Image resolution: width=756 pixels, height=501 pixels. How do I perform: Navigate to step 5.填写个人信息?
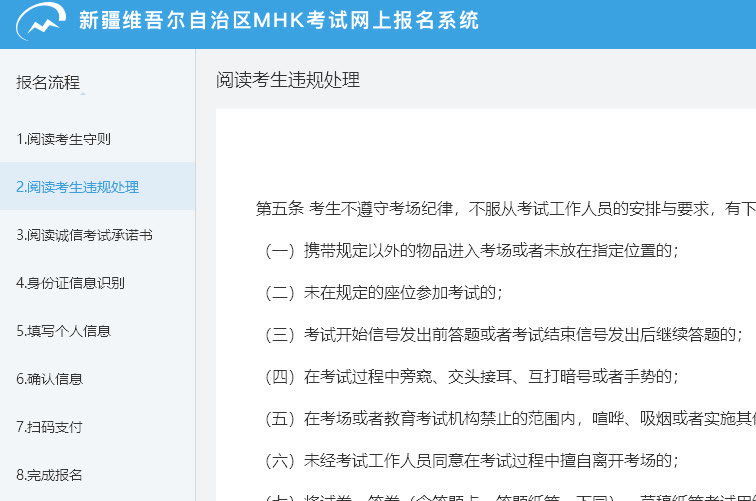pos(63,331)
